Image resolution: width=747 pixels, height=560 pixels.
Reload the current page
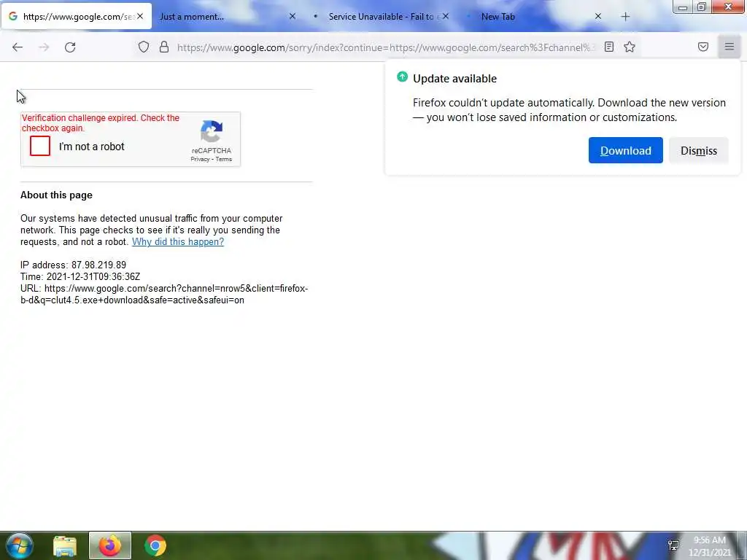point(70,47)
